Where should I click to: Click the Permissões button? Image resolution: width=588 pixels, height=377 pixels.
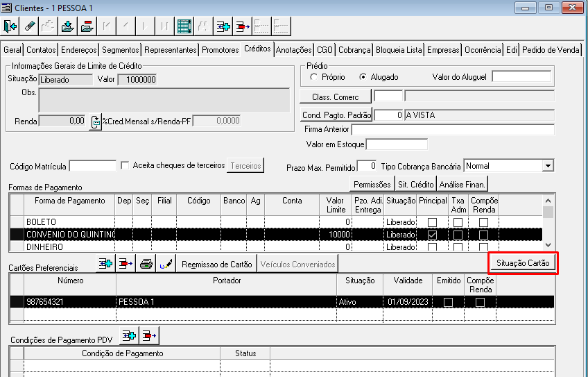point(372,185)
